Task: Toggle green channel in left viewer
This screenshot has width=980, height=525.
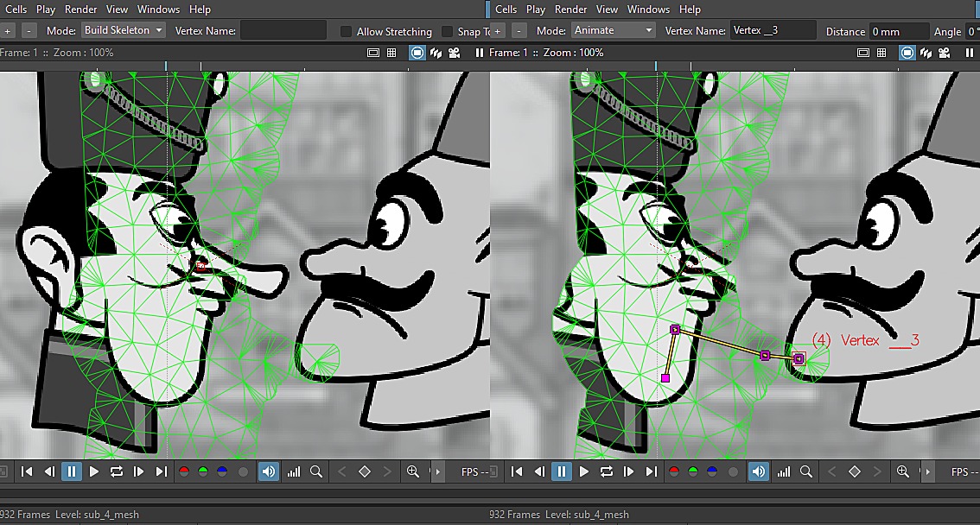Action: [203, 472]
